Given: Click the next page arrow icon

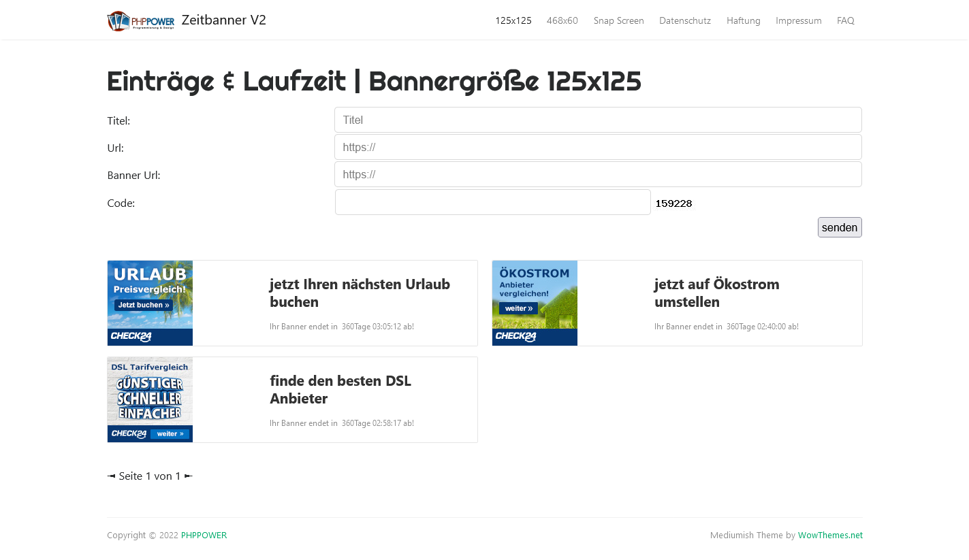Looking at the screenshot, I should pos(189,476).
